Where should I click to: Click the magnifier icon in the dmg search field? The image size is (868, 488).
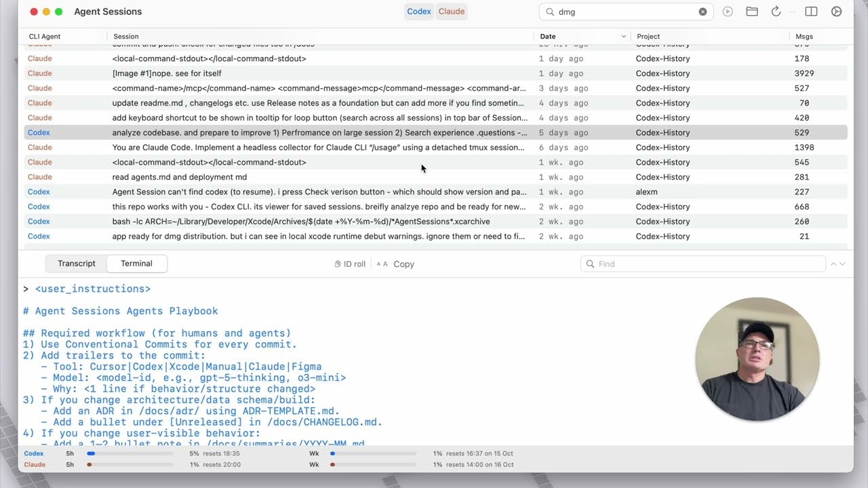tap(550, 12)
